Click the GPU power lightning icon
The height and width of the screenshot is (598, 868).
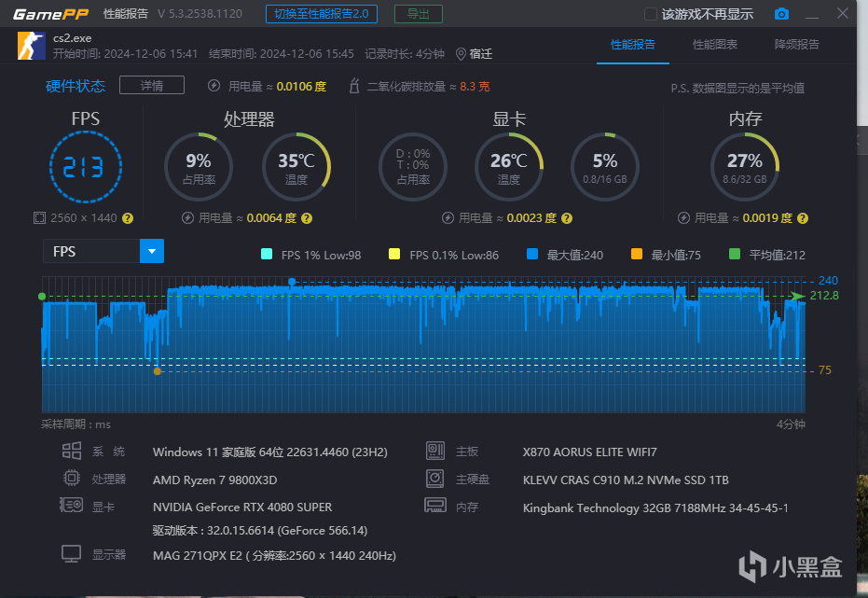448,218
